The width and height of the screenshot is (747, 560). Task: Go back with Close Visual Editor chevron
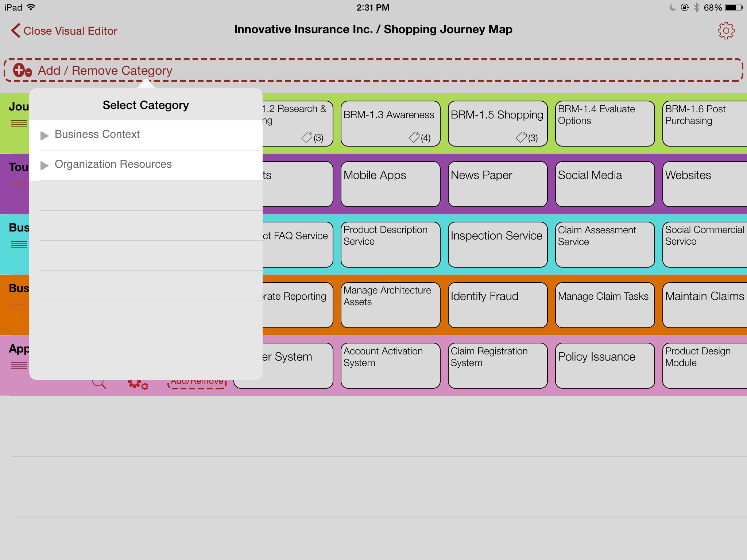coord(15,31)
